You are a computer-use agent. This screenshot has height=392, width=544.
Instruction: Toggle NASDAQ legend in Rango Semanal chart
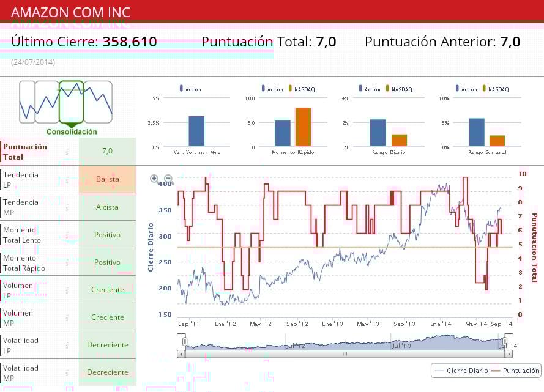(496, 89)
